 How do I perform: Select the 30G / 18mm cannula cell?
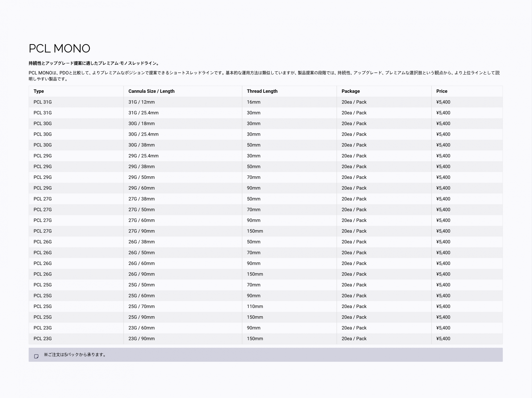pos(183,124)
